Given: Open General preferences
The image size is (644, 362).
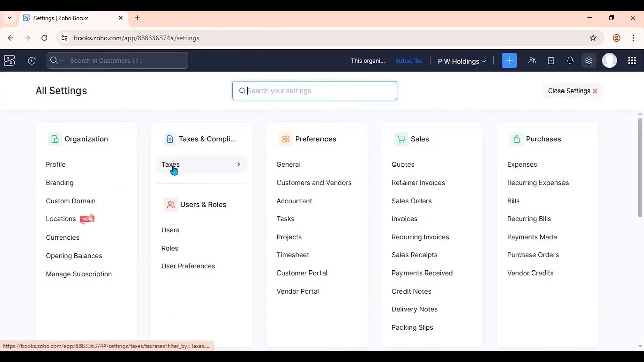Looking at the screenshot, I should [x=288, y=164].
